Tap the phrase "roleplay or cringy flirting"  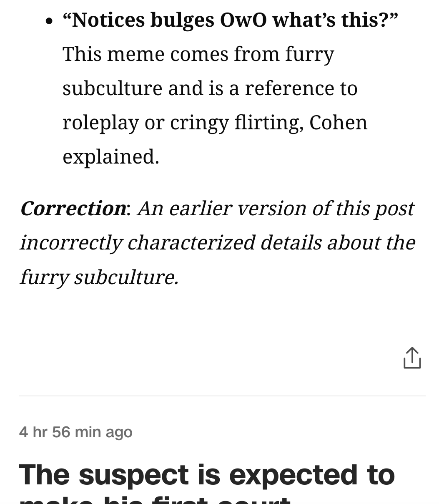click(181, 123)
